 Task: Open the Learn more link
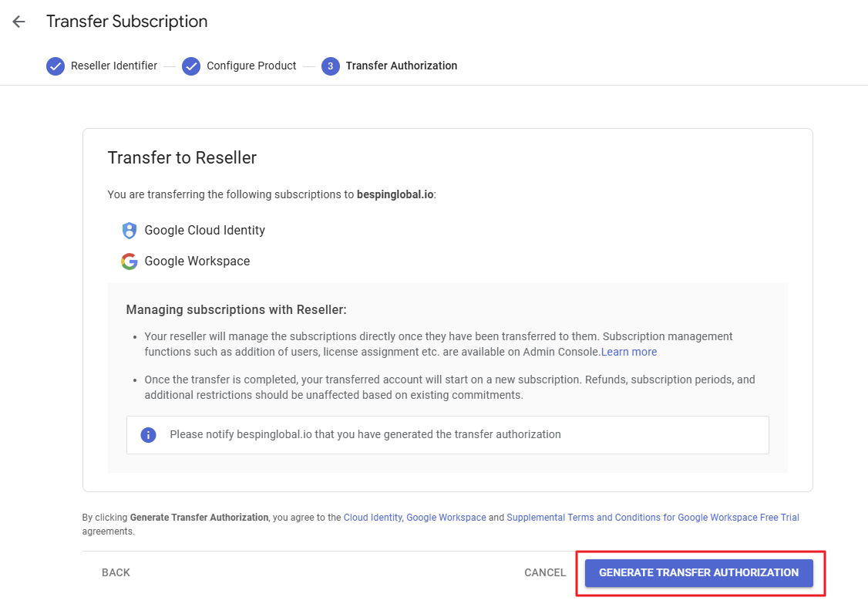[x=629, y=352]
